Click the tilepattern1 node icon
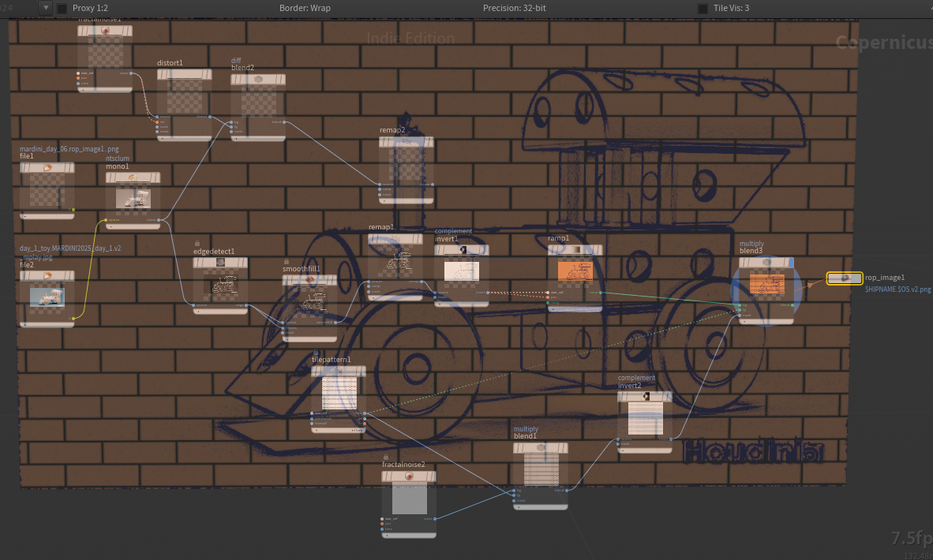Screen dimensions: 933x560 point(339,371)
